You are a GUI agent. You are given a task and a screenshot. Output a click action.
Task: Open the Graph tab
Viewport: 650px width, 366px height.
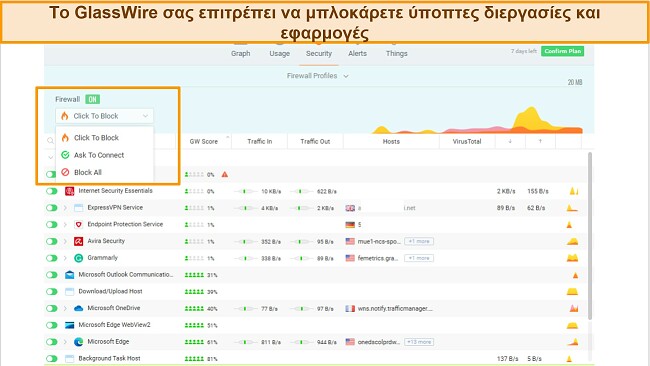(x=240, y=53)
